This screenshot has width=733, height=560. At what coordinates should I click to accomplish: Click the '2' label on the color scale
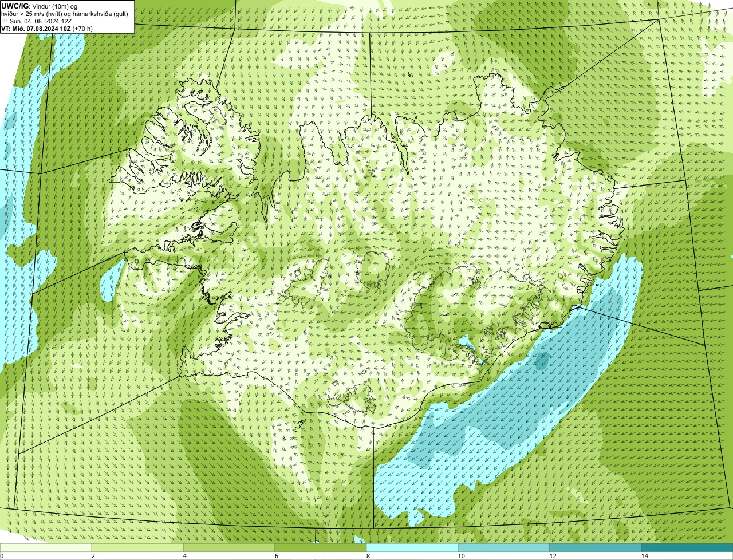93,556
